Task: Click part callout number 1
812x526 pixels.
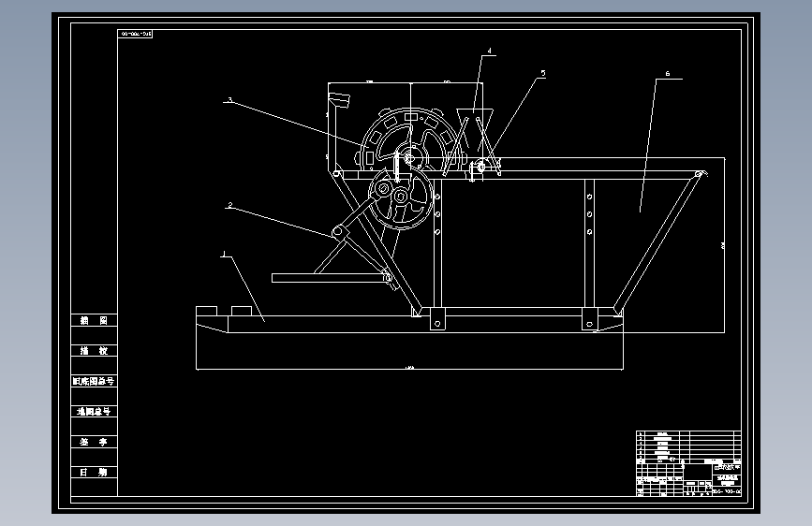Action: (224, 254)
